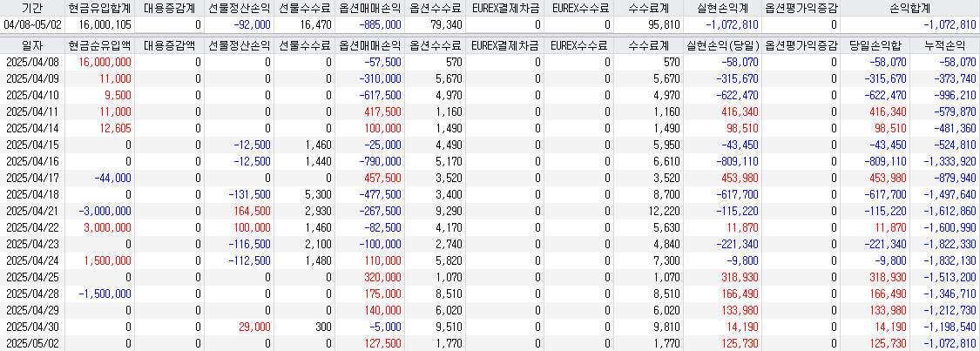Select the 2025/04/15 date cell
This screenshot has height=351, width=980.
(31, 145)
